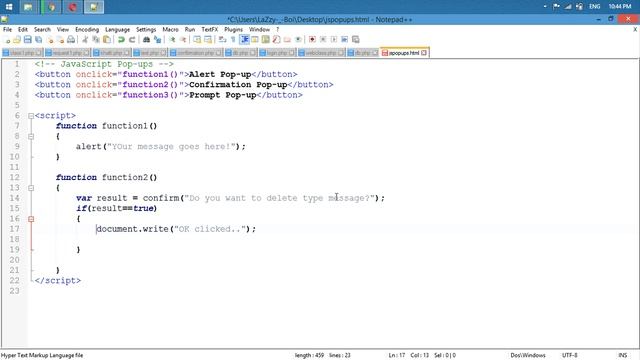This screenshot has width=640, height=360.
Task: Collapse the script block fold marker on line 6
Action: click(x=31, y=116)
